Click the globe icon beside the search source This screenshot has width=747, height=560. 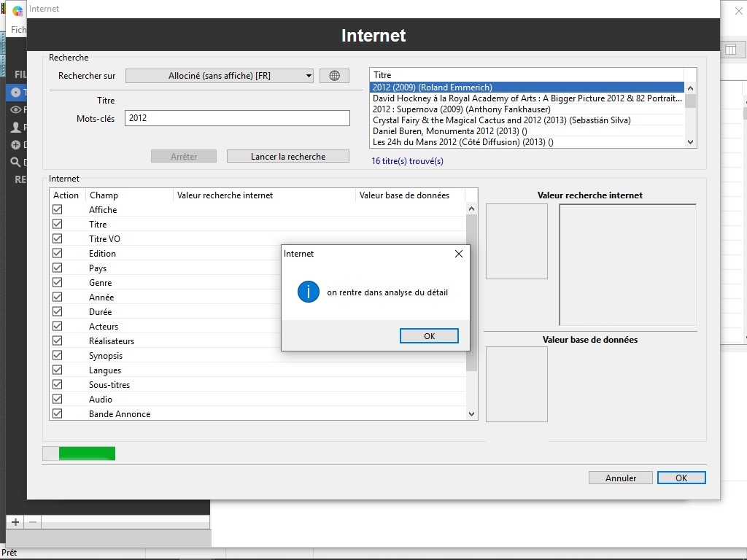(x=334, y=76)
